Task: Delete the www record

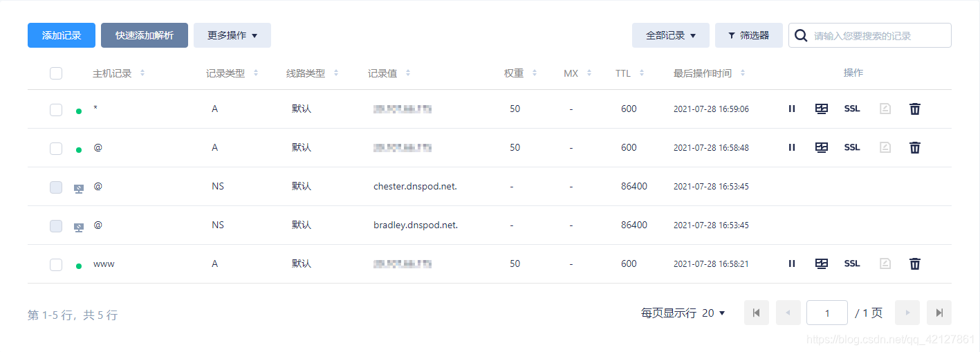Action: point(915,263)
